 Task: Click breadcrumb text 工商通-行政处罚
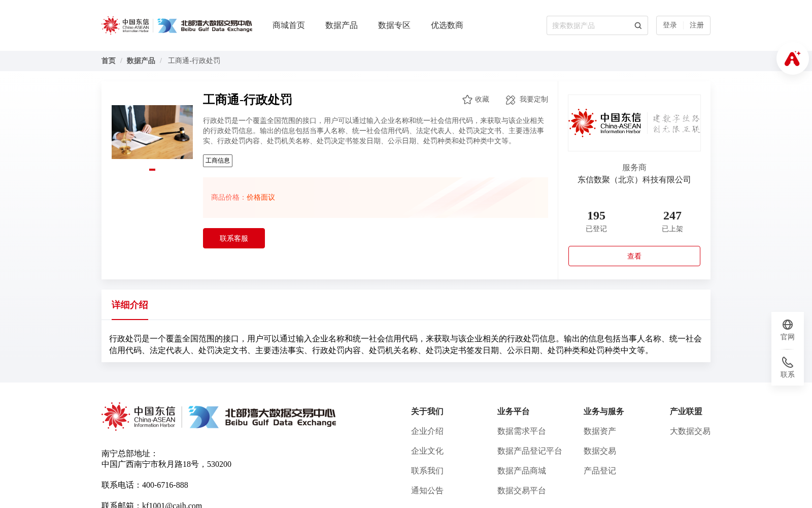[x=194, y=61]
